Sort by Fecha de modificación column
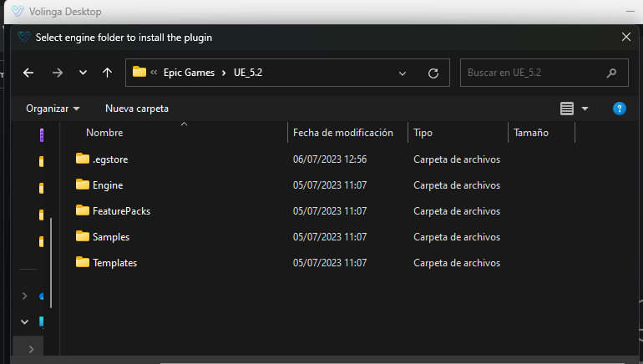 tap(342, 133)
